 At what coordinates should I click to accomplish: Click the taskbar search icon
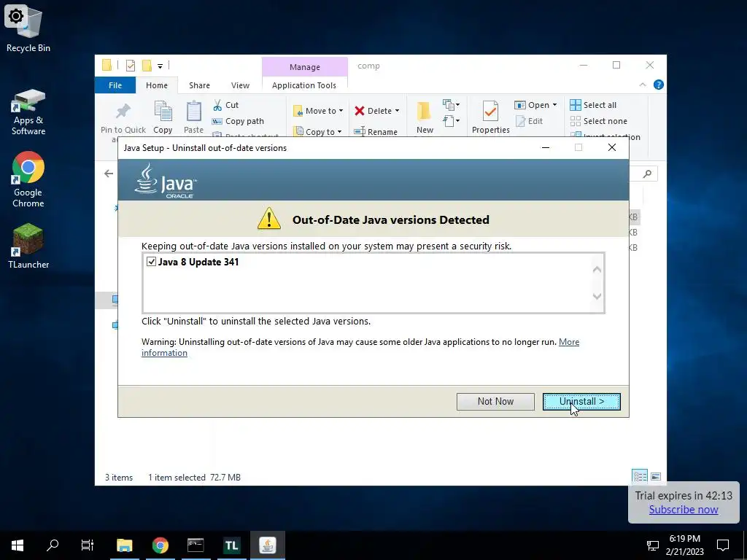pyautogui.click(x=53, y=545)
